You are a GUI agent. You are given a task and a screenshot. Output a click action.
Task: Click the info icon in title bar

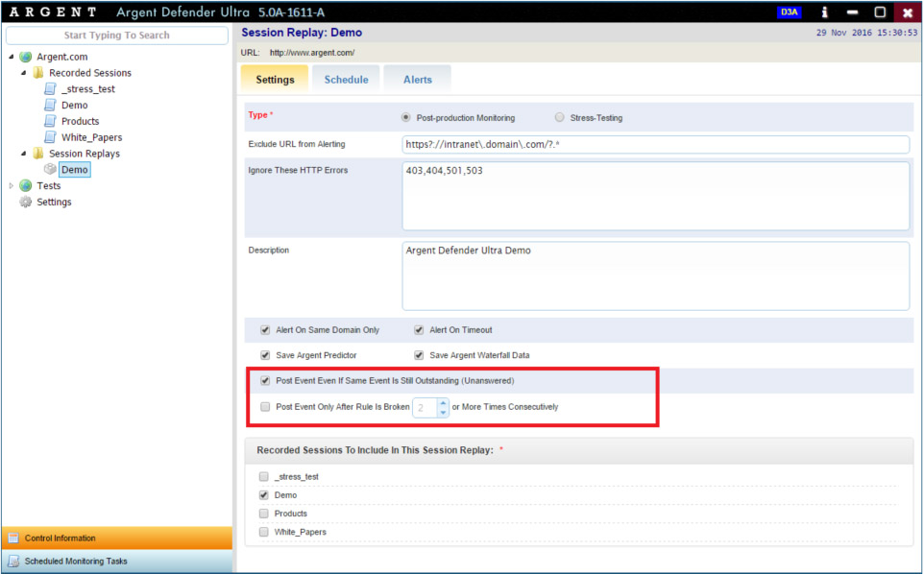824,12
